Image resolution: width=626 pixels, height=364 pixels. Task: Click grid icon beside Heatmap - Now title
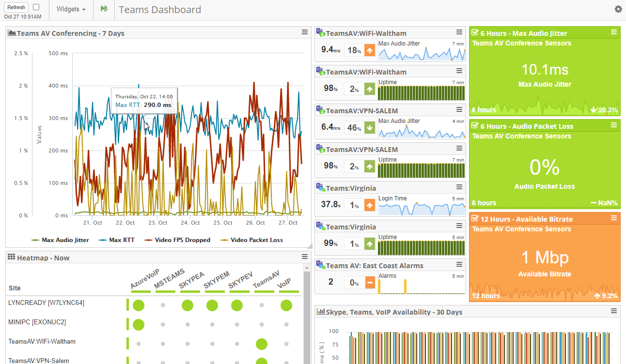[x=12, y=257]
